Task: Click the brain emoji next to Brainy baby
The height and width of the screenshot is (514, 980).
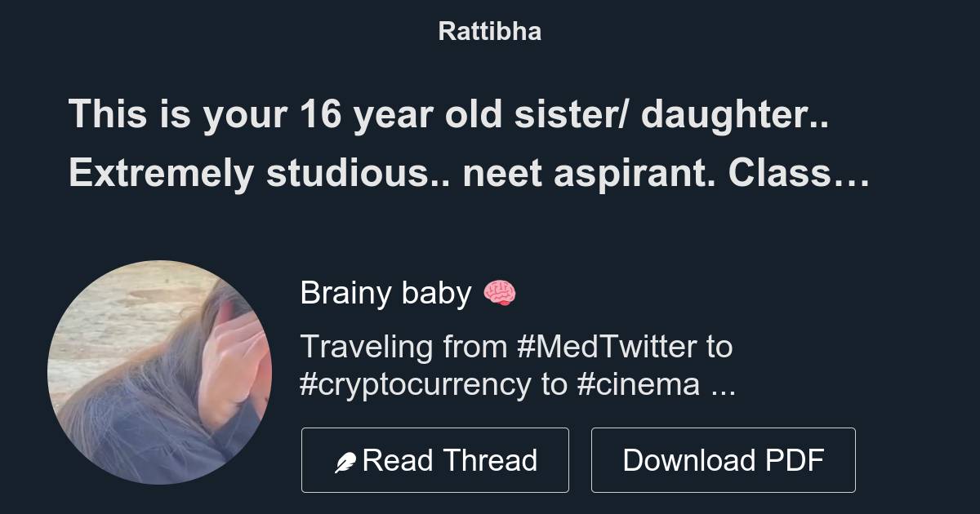Action: click(501, 291)
